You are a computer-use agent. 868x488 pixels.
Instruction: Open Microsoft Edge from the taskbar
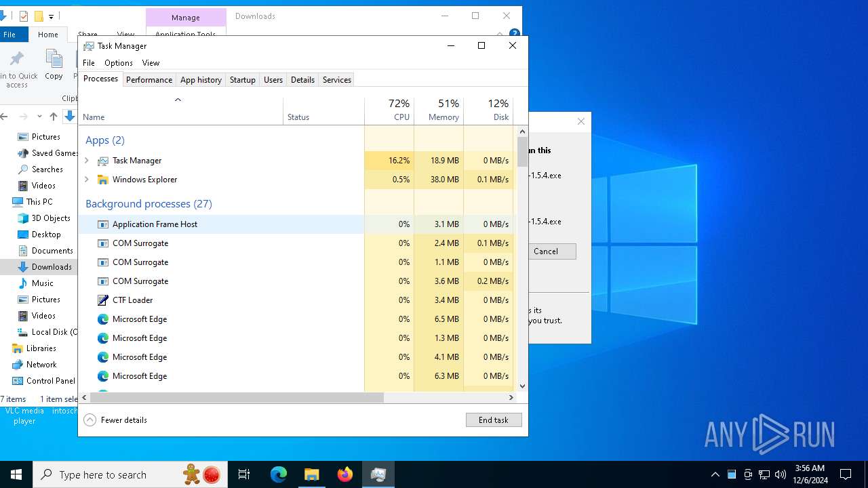(x=279, y=474)
